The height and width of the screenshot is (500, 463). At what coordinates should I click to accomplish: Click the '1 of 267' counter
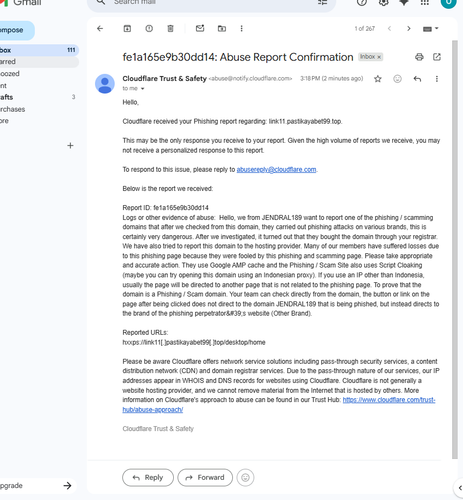click(365, 29)
